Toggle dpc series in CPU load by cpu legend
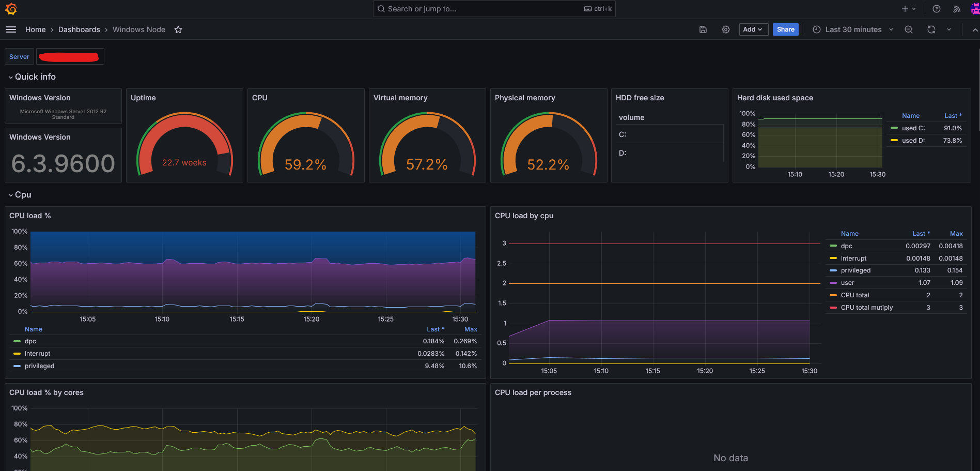This screenshot has width=980, height=471. click(846, 246)
